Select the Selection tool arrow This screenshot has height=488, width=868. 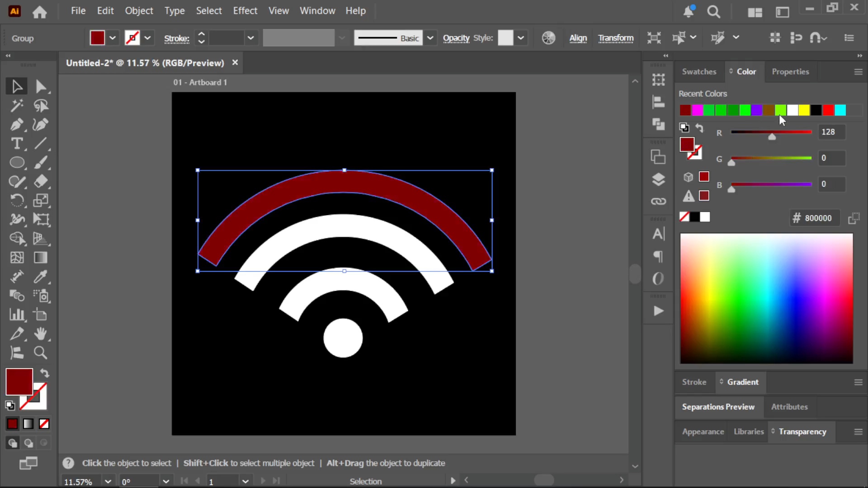click(17, 86)
